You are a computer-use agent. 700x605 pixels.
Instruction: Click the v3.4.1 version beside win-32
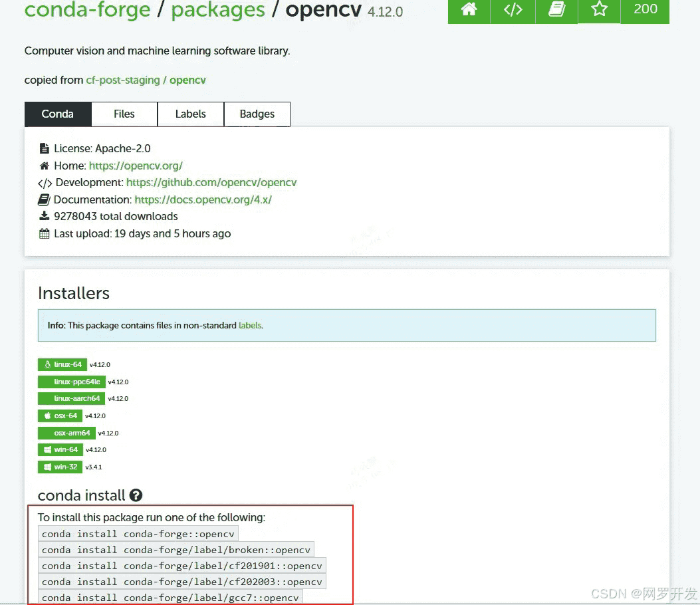pos(94,467)
